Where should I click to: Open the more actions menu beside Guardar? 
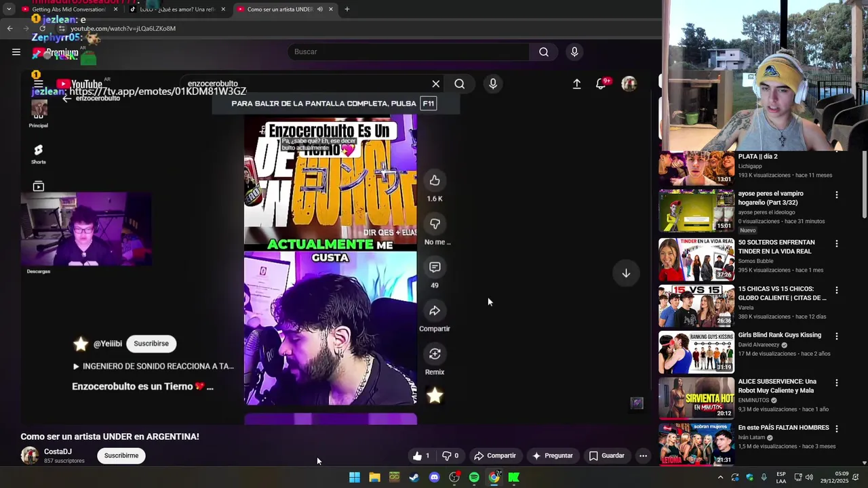tap(643, 455)
